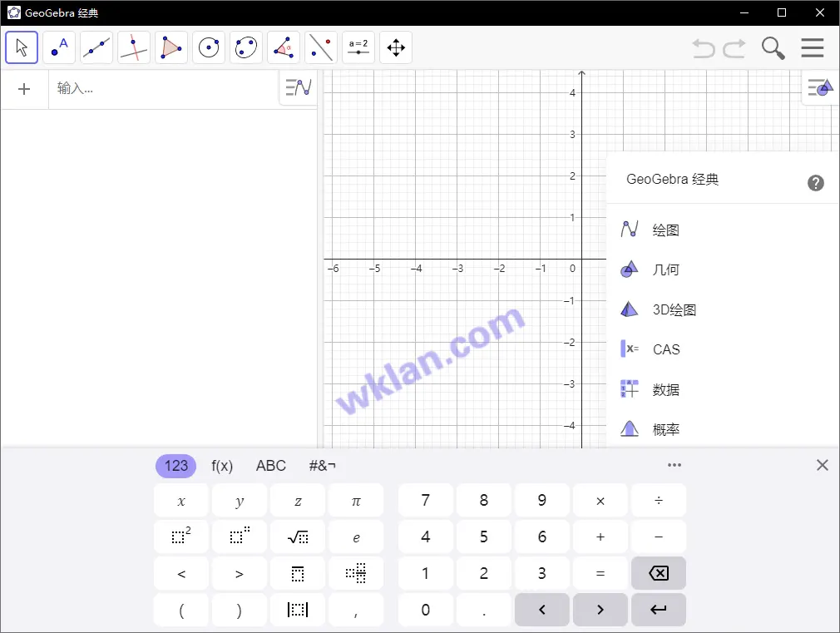
Task: Tap the greater-than key
Action: pos(240,573)
